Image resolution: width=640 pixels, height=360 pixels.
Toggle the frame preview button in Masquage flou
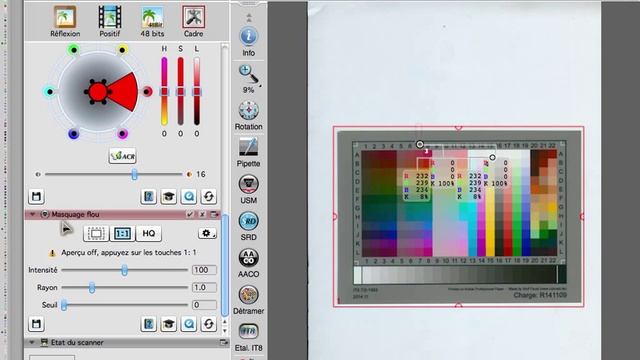pos(96,233)
